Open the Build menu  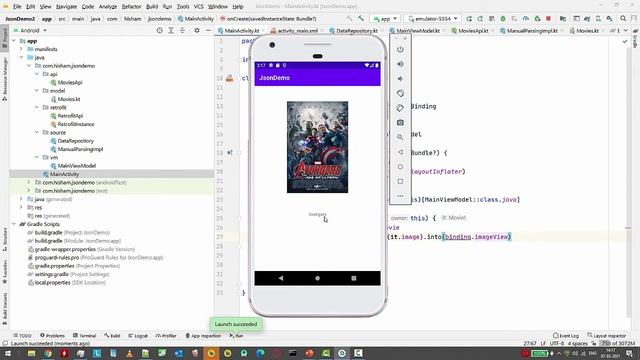[x=152, y=7]
